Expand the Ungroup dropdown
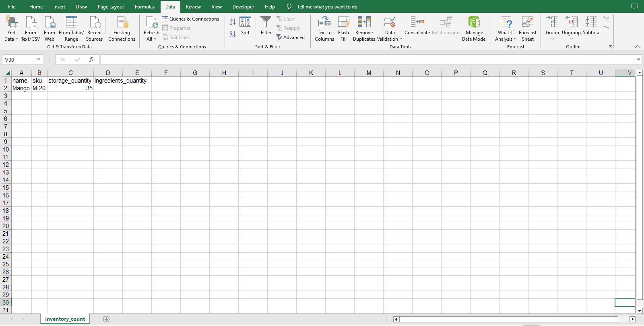This screenshot has height=326, width=644. (x=571, y=39)
